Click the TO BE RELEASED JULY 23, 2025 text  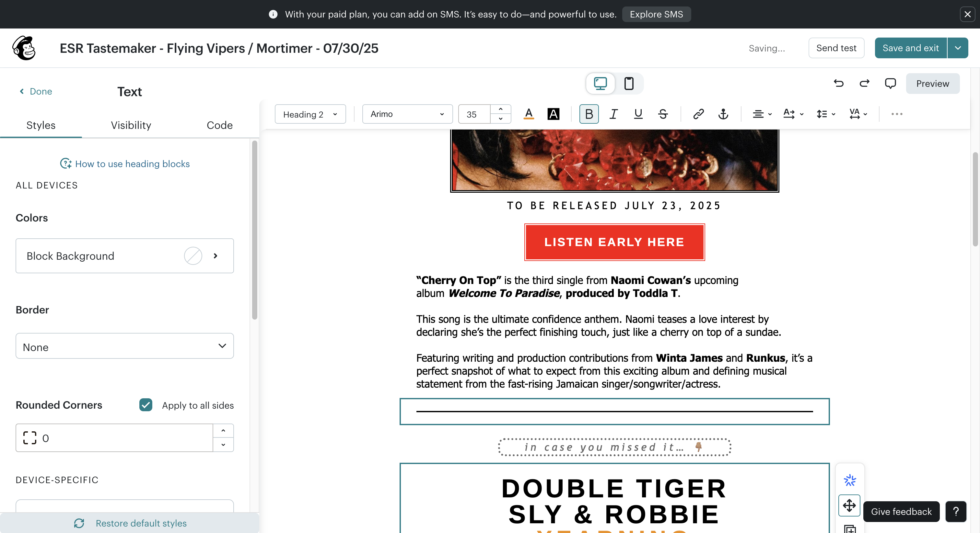(614, 206)
